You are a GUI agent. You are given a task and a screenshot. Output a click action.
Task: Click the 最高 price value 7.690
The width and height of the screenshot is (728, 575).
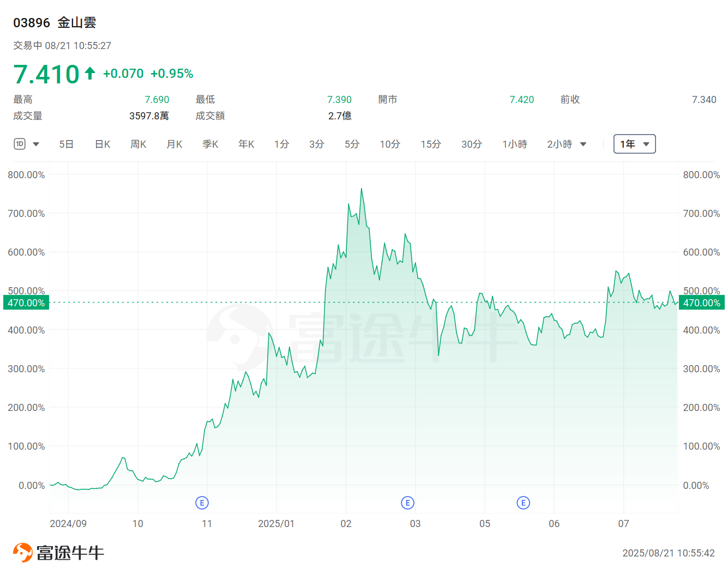[x=157, y=99]
